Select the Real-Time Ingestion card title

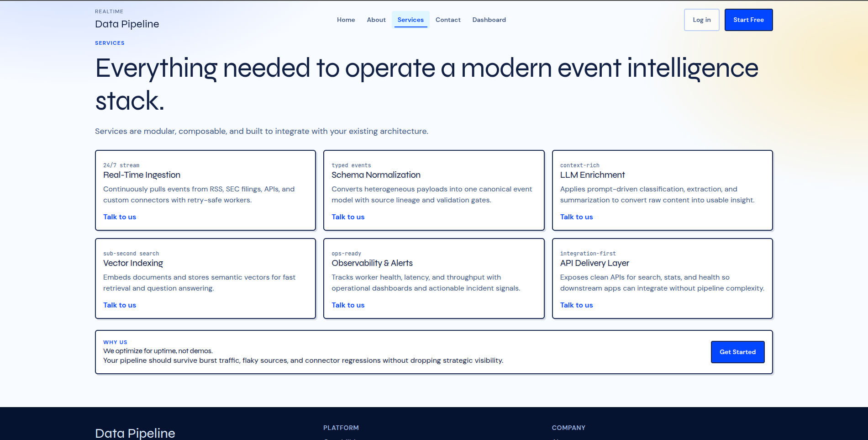(x=142, y=175)
